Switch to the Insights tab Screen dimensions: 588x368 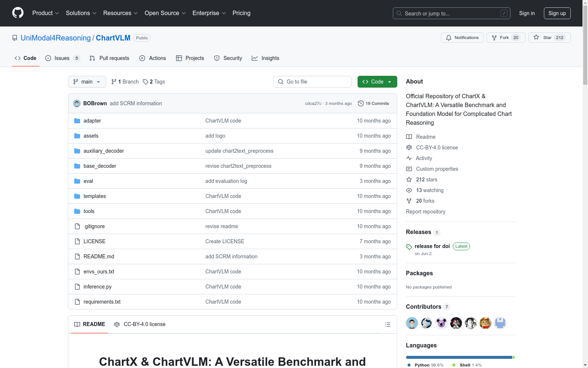(266, 58)
